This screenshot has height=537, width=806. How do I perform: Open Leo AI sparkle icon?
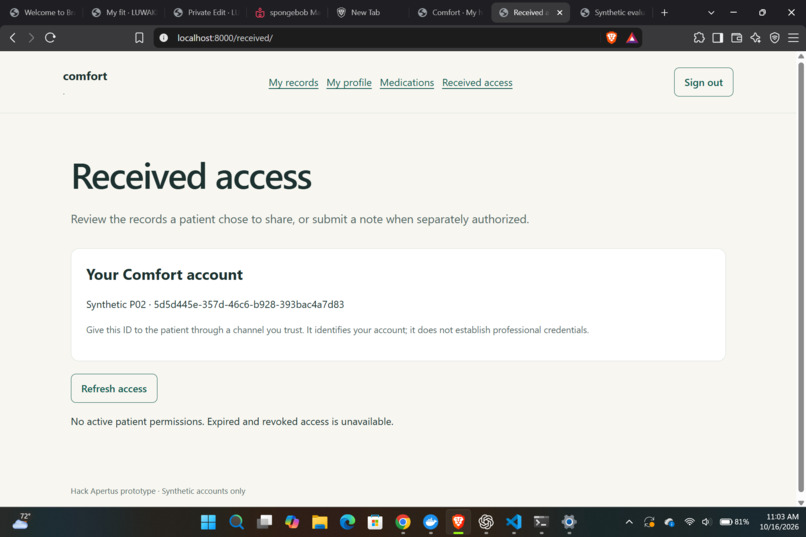point(755,38)
